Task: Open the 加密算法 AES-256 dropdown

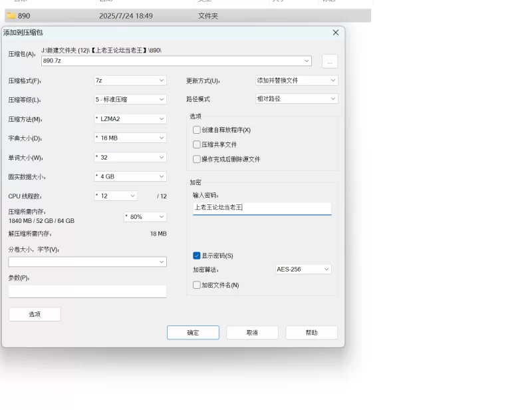Action: coord(303,270)
